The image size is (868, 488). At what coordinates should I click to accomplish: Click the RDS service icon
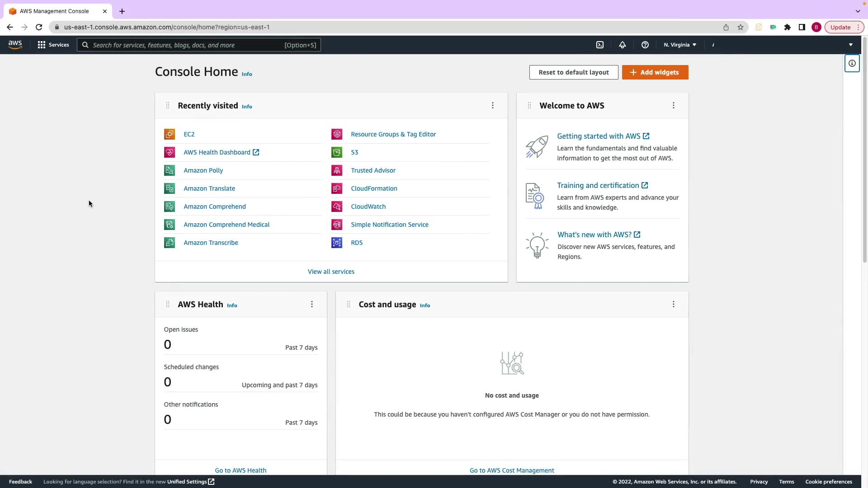(337, 243)
